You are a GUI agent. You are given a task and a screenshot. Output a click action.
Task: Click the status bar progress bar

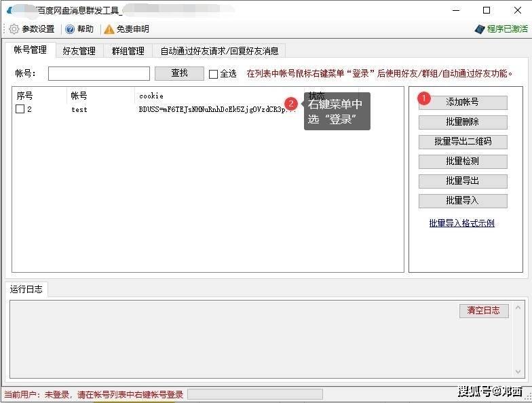[x=255, y=395]
